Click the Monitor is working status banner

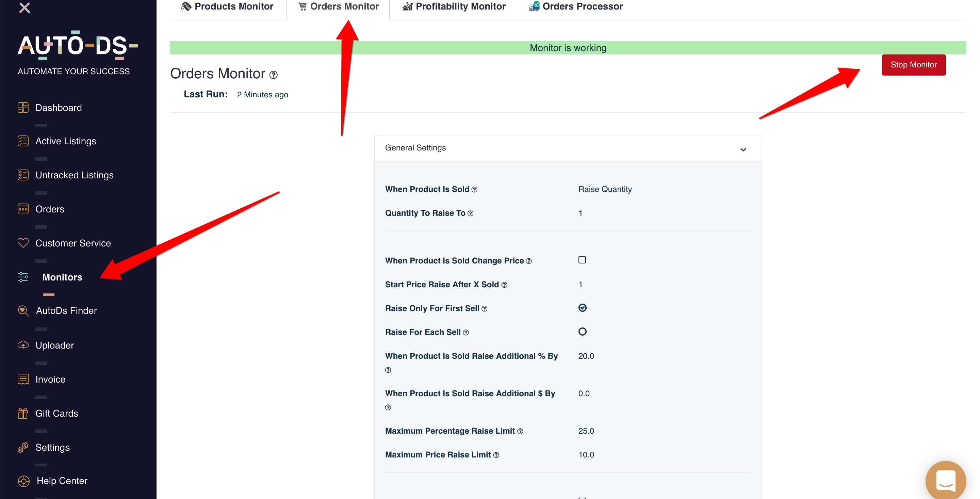pyautogui.click(x=568, y=48)
